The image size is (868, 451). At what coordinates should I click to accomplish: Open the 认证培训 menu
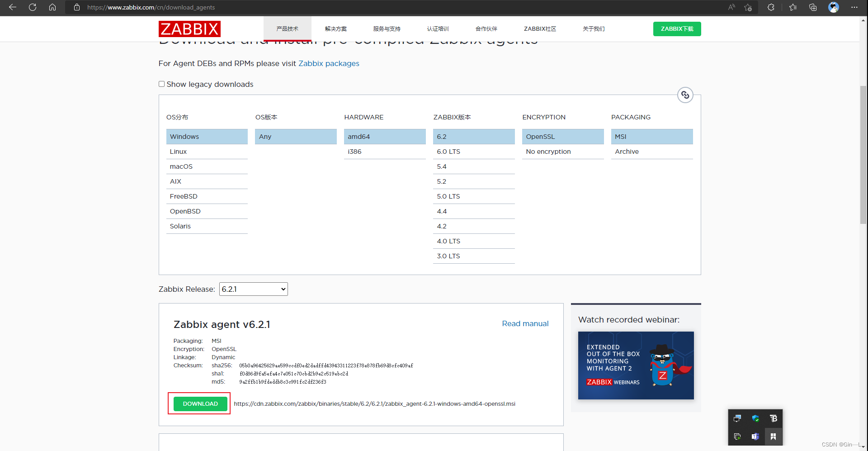(438, 28)
